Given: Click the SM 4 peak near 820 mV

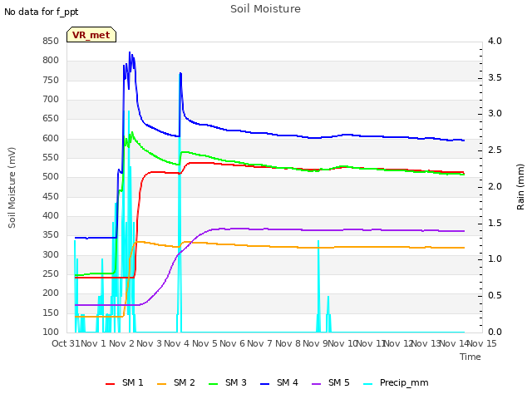Looking at the screenshot, I should pyautogui.click(x=130, y=52).
